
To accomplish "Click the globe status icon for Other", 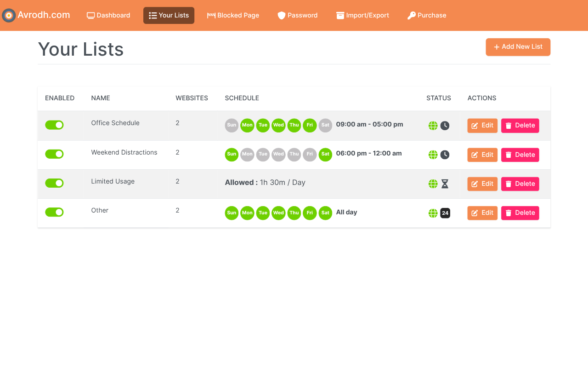I will tap(433, 213).
